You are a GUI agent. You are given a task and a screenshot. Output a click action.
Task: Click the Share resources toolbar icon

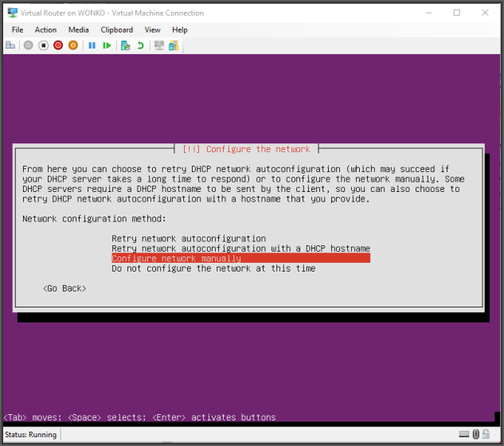(x=174, y=45)
